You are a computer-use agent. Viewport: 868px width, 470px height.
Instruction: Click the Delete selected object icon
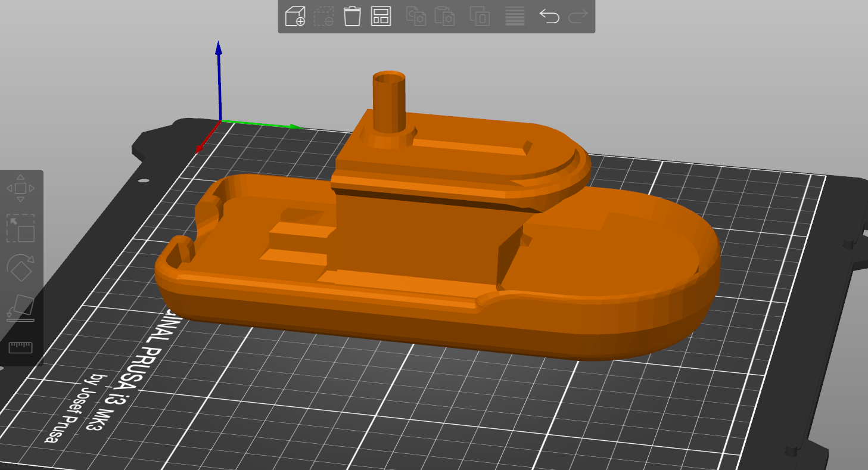(324, 16)
